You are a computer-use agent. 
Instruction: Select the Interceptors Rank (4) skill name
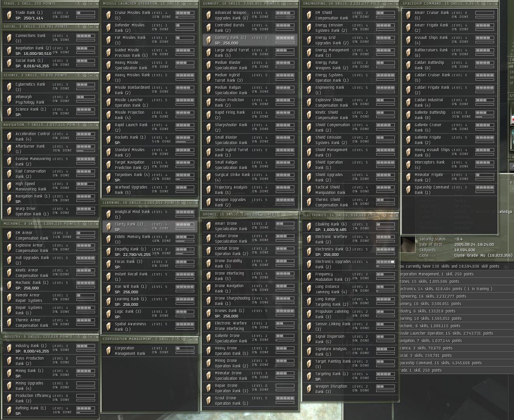click(430, 165)
